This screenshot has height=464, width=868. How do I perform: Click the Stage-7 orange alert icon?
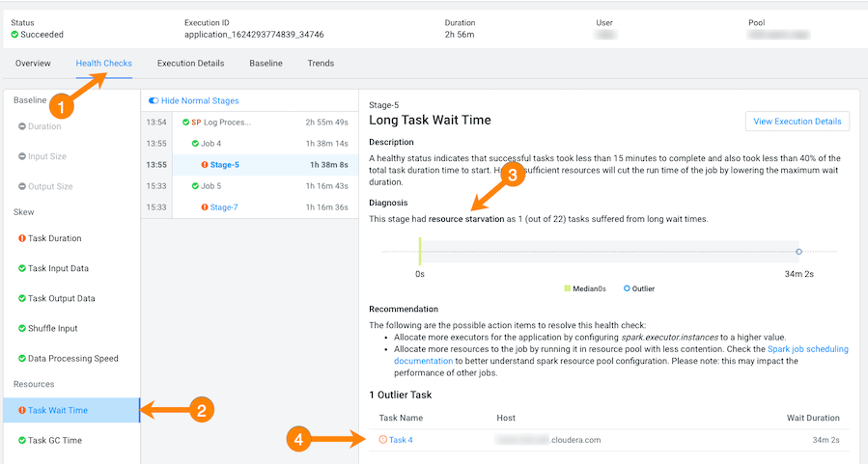(x=204, y=206)
